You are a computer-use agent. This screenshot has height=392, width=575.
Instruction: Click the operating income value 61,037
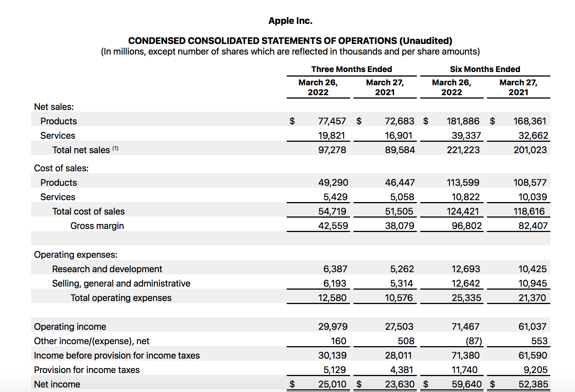tap(533, 327)
